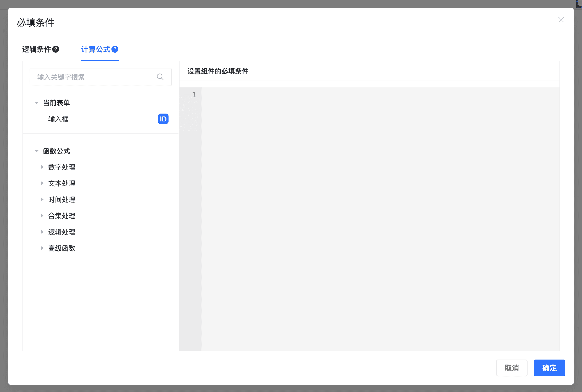The width and height of the screenshot is (582, 392).
Task: Click the search magnifier icon
Action: 160,77
